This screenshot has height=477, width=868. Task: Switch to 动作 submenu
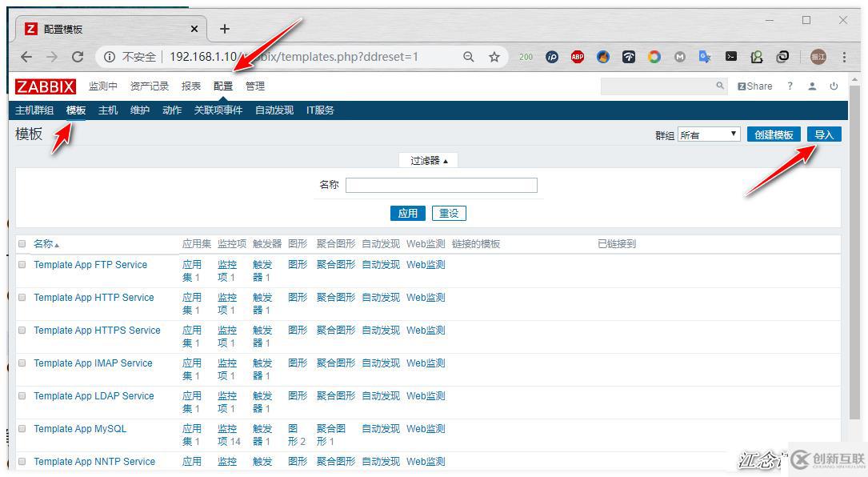click(172, 110)
